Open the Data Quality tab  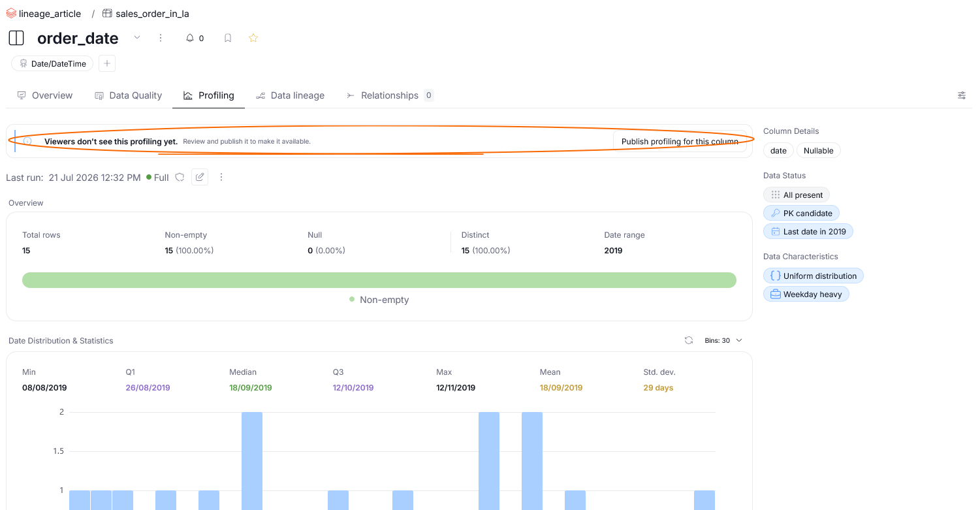(x=128, y=95)
